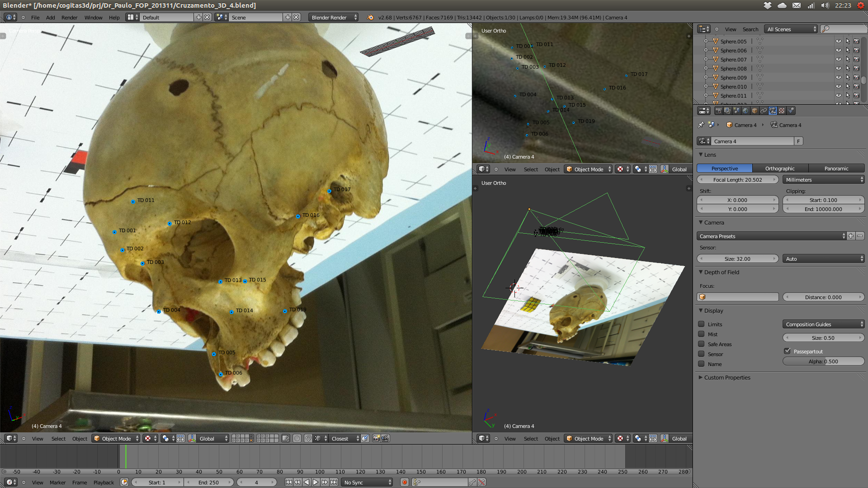The image size is (868, 488).
Task: Switch lens type to Orthographic
Action: [780, 169]
